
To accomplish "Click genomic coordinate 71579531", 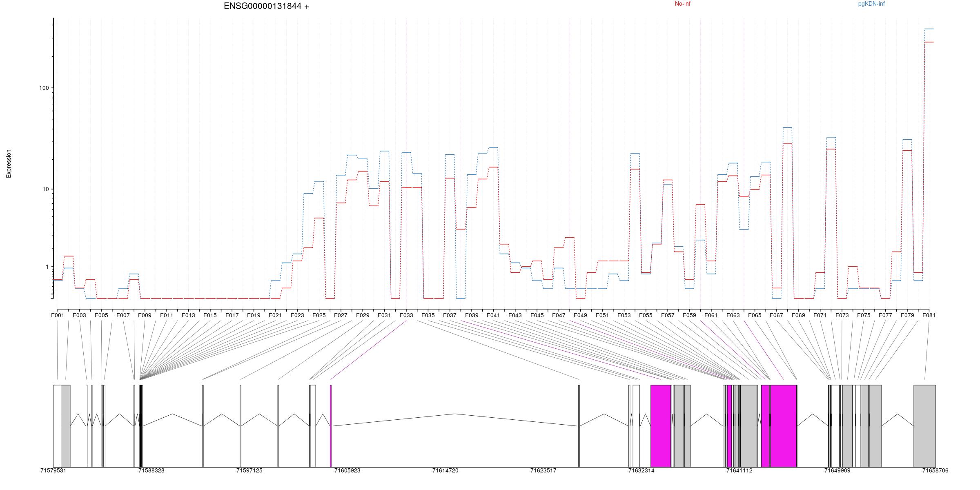I will 53,471.
